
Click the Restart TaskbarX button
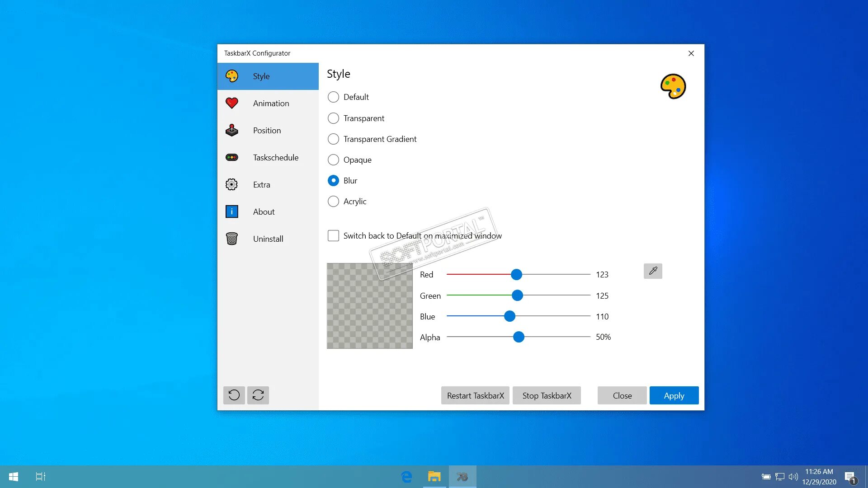(x=475, y=396)
